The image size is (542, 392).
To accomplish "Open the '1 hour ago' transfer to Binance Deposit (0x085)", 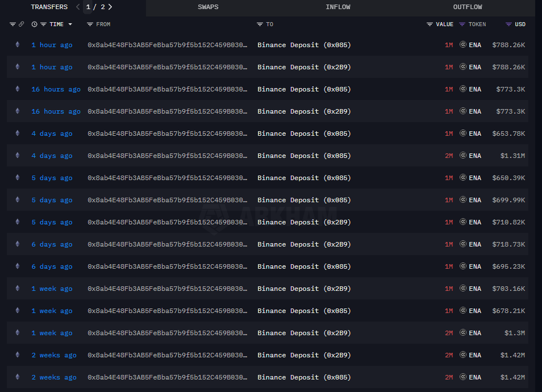I will point(268,45).
